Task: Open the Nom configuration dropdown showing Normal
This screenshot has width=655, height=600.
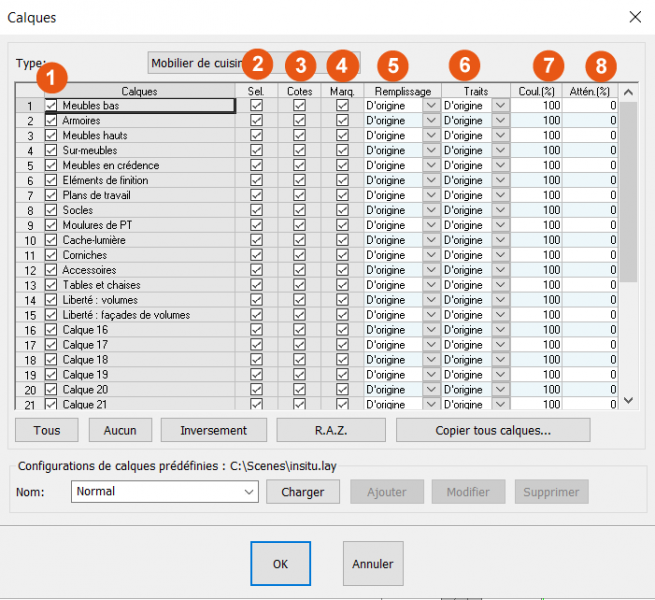Action: click(x=250, y=492)
